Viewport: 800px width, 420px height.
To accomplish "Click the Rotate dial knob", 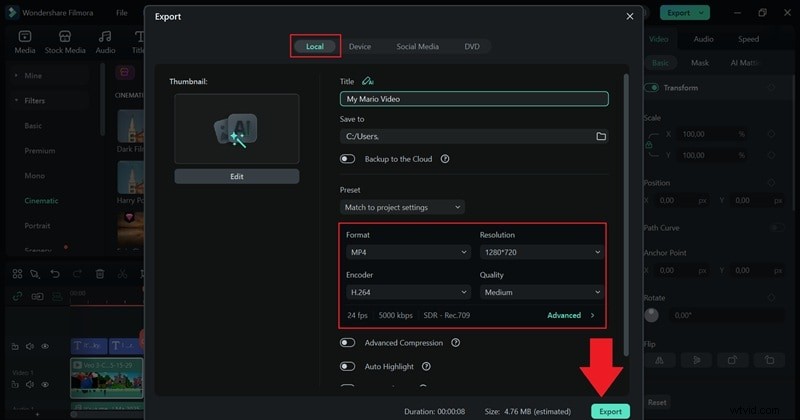I will click(652, 315).
